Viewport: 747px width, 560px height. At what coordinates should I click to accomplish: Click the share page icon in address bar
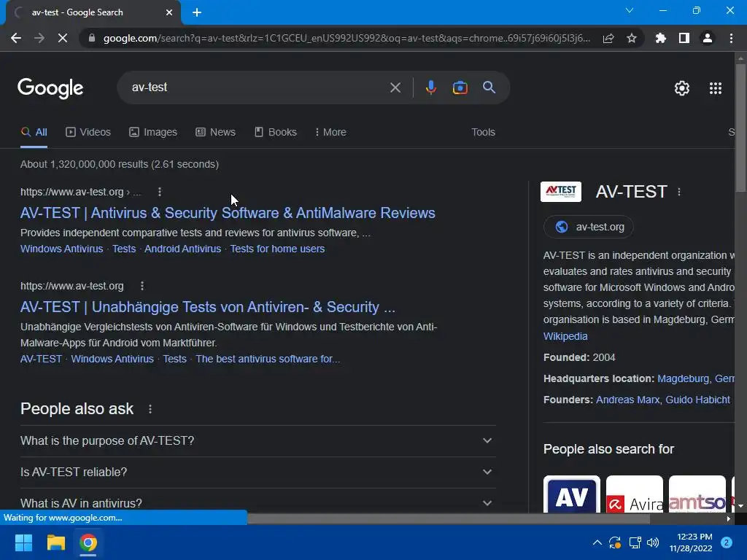coord(608,38)
